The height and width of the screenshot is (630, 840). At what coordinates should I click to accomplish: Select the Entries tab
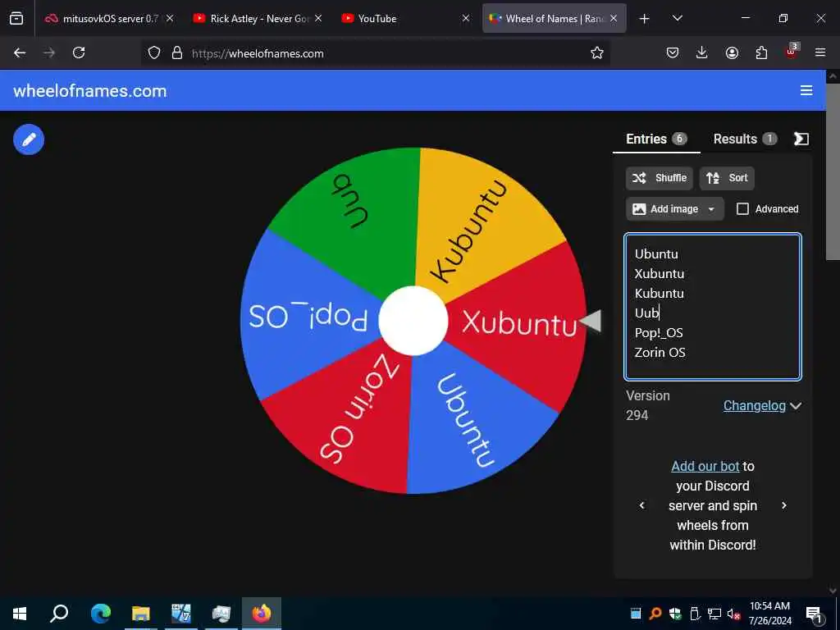[656, 139]
